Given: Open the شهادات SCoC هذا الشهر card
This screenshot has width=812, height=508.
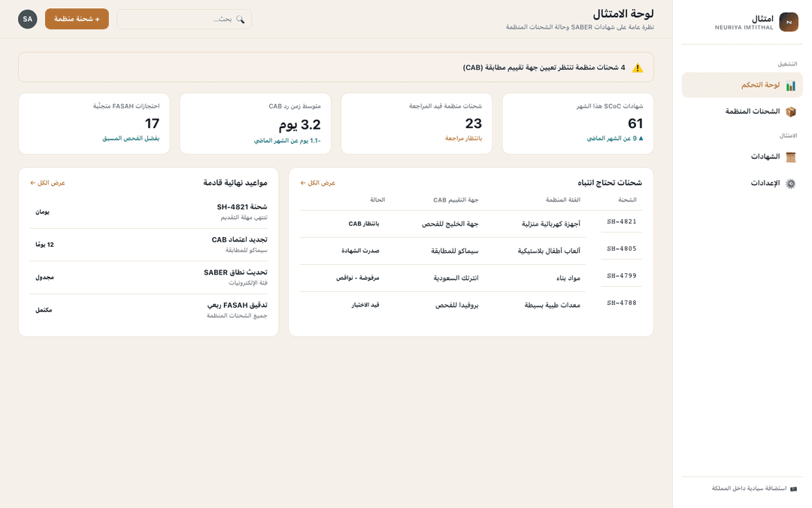Looking at the screenshot, I should tap(578, 123).
